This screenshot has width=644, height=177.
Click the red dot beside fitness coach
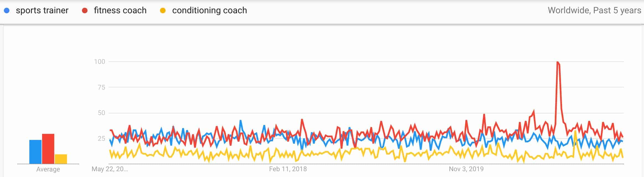pos(85,11)
